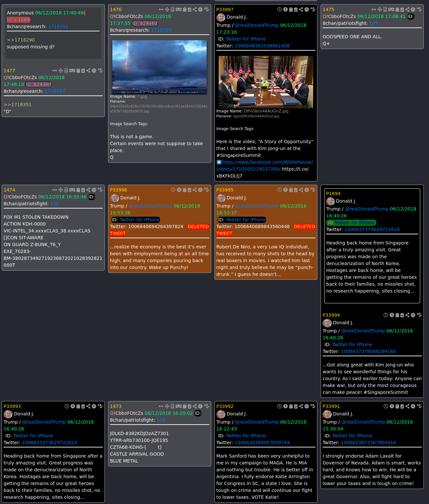The width and height of the screenshot is (429, 504).
Task: Open qresearch link 1718497 in post 1477
Action: click(55, 91)
